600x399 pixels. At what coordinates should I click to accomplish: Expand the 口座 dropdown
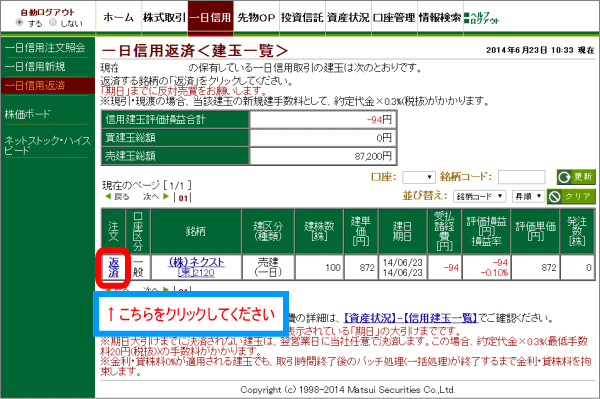click(x=419, y=177)
